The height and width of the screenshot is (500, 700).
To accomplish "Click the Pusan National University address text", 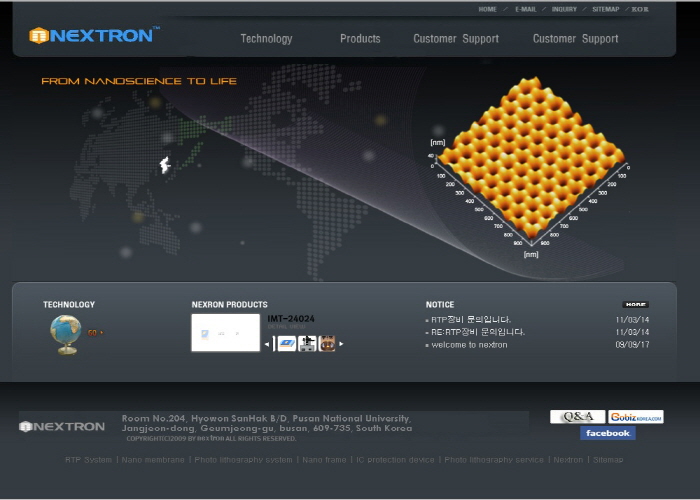I will pyautogui.click(x=267, y=423).
